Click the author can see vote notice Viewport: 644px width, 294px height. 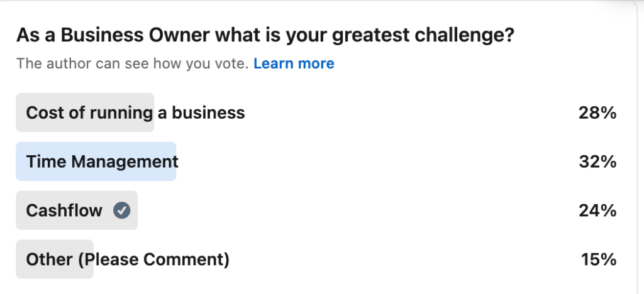coord(133,63)
